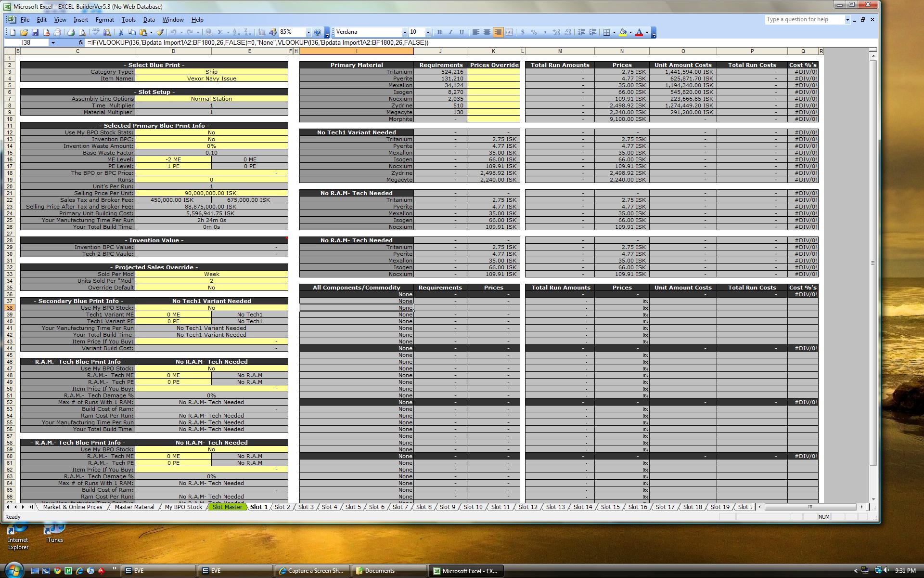Click the Format Painter brush icon
Image resolution: width=924 pixels, height=578 pixels.
[160, 32]
